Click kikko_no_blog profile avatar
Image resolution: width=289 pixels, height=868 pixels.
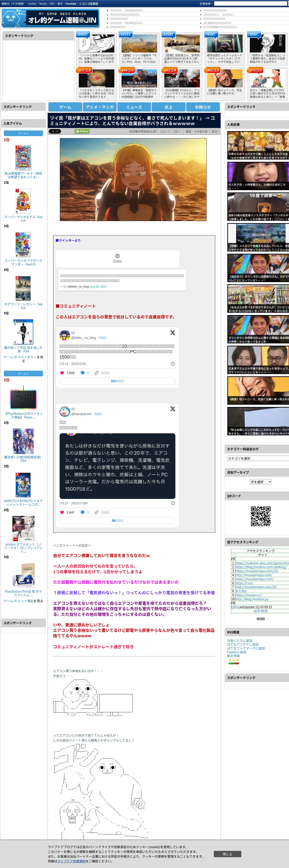pos(65,335)
